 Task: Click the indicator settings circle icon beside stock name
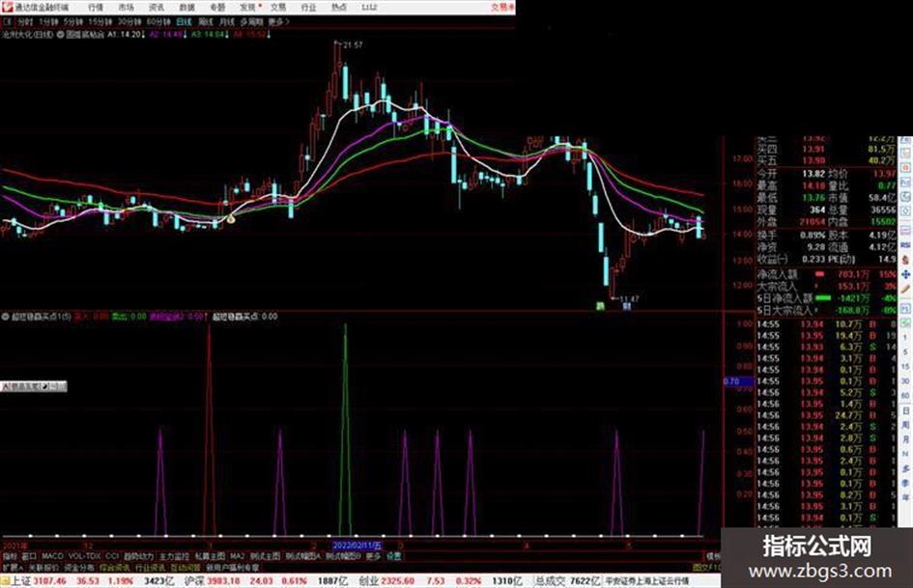click(x=60, y=35)
